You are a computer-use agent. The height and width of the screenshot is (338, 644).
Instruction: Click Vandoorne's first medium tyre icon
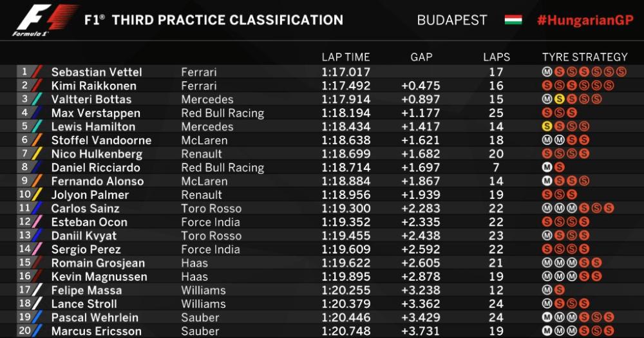(547, 140)
